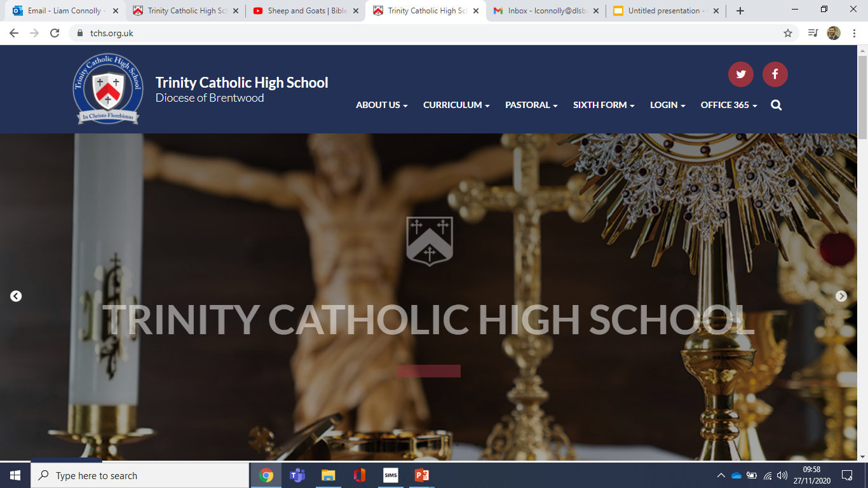Screen dimensions: 868x488
Task: Advance carousel with the right arrow
Action: point(841,296)
